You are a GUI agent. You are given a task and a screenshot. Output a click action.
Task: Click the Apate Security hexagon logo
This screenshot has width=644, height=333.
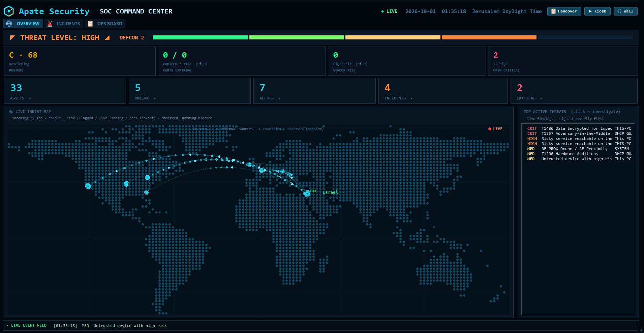coord(9,11)
